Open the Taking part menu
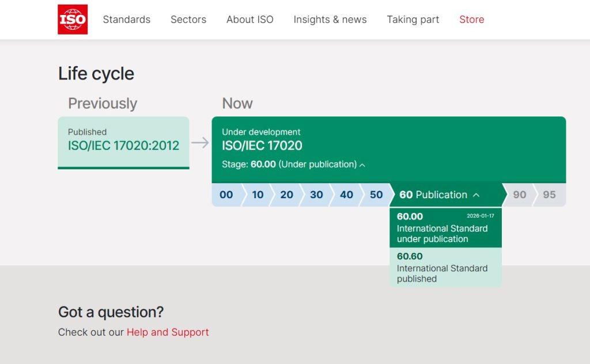The height and width of the screenshot is (364, 590). pyautogui.click(x=413, y=19)
